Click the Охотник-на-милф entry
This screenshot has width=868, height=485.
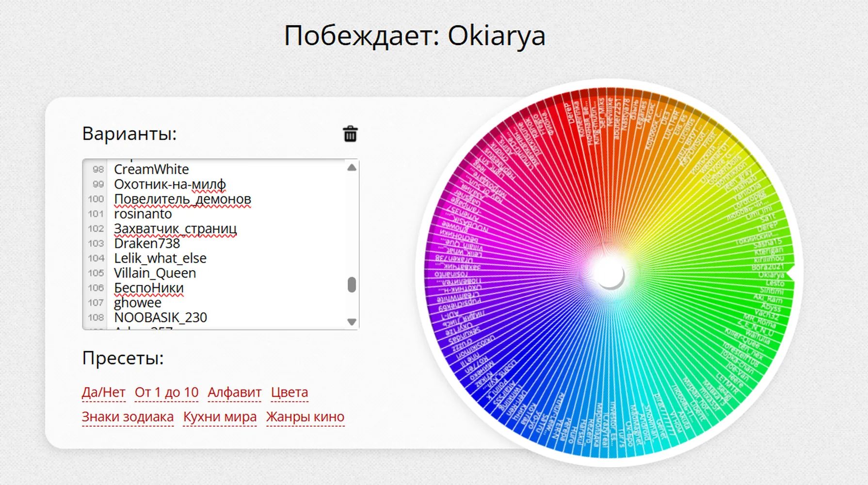(170, 184)
